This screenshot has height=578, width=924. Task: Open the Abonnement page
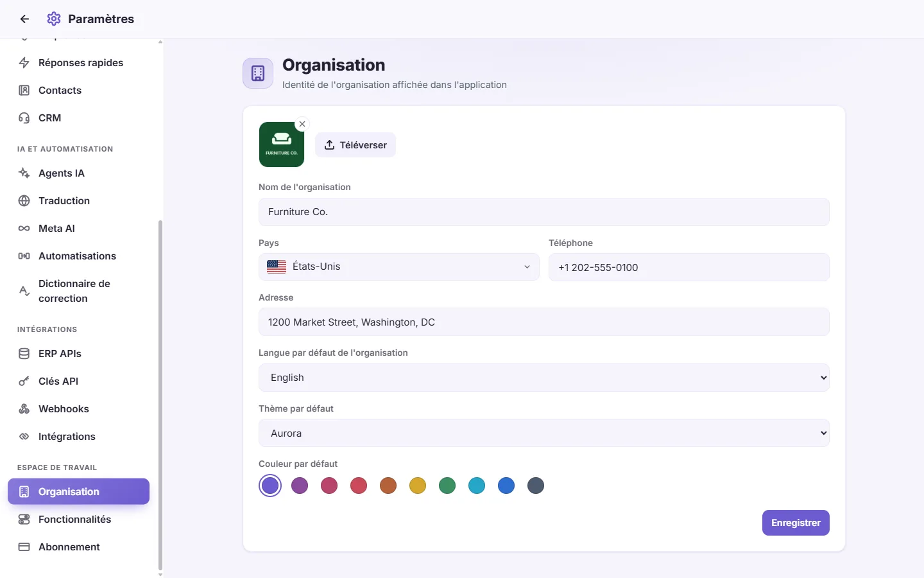[x=78, y=547]
